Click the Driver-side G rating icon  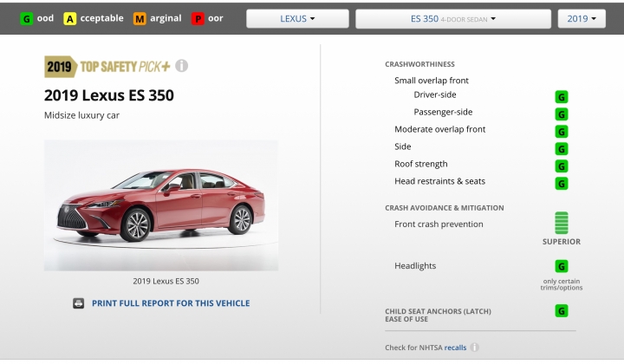click(x=562, y=97)
